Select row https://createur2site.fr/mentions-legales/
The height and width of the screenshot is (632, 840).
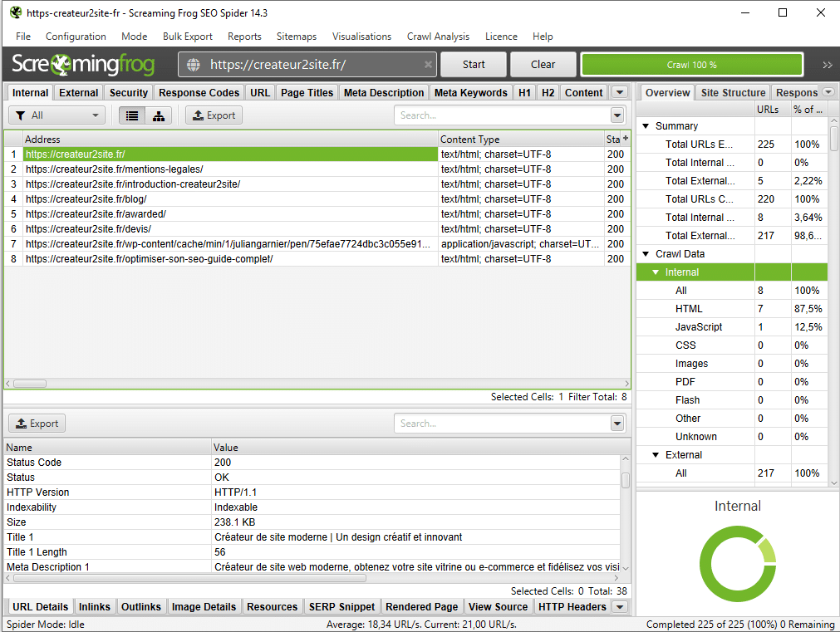[317, 169]
